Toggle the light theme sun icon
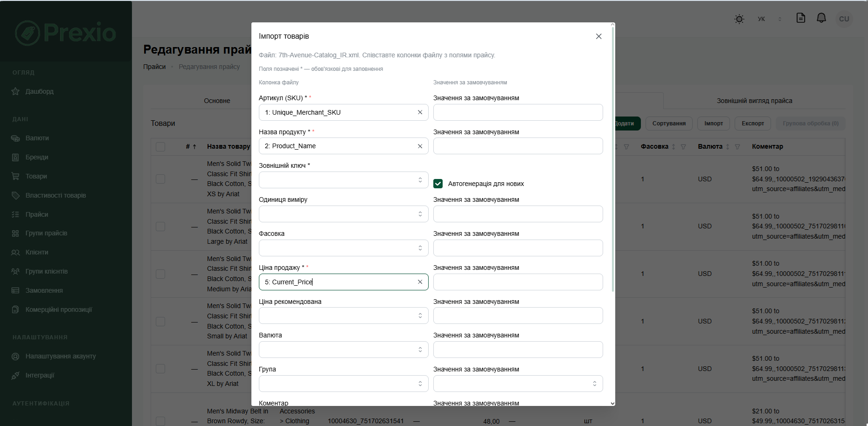 pyautogui.click(x=739, y=19)
